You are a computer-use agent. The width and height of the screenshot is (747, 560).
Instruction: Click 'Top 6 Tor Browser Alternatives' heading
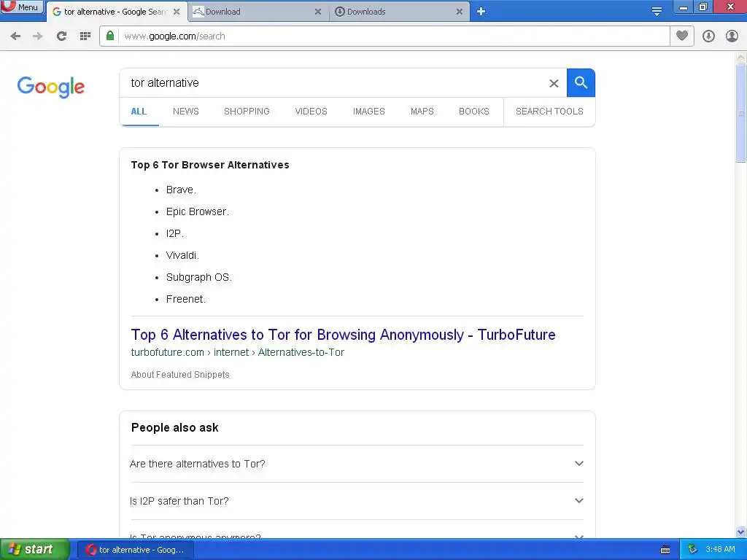pyautogui.click(x=210, y=165)
